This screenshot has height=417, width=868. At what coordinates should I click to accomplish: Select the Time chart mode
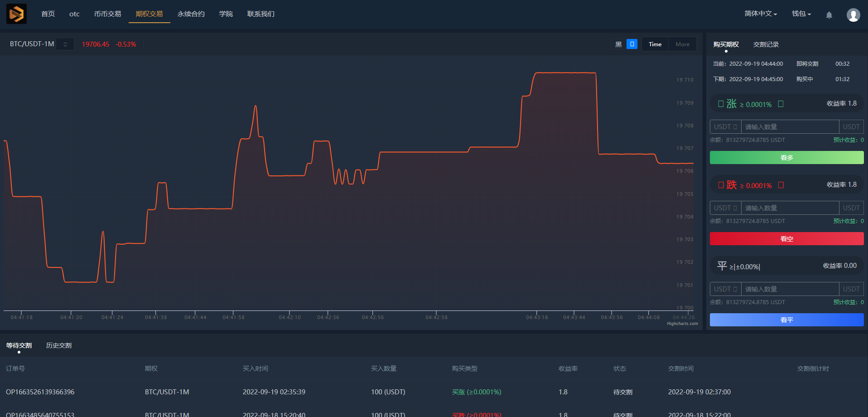[x=655, y=44]
